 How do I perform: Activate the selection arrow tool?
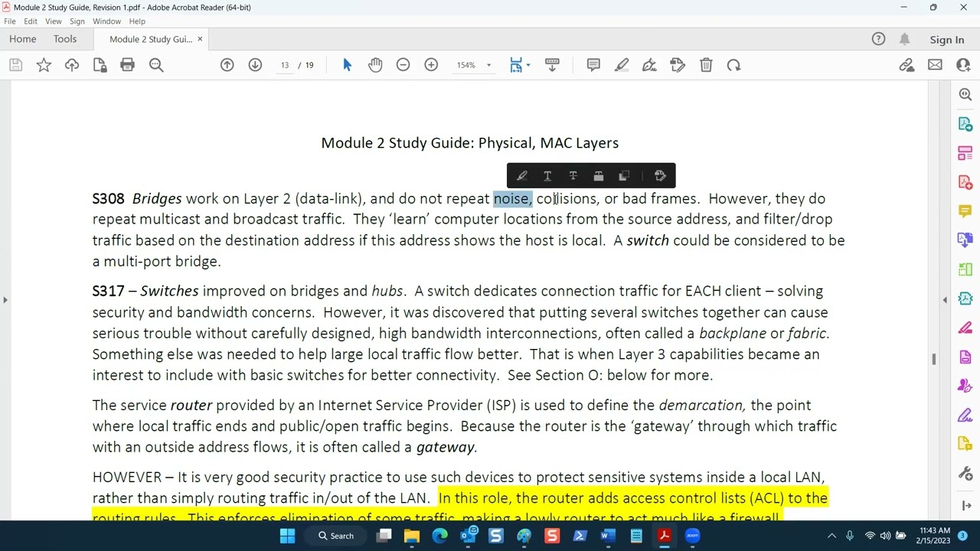347,65
